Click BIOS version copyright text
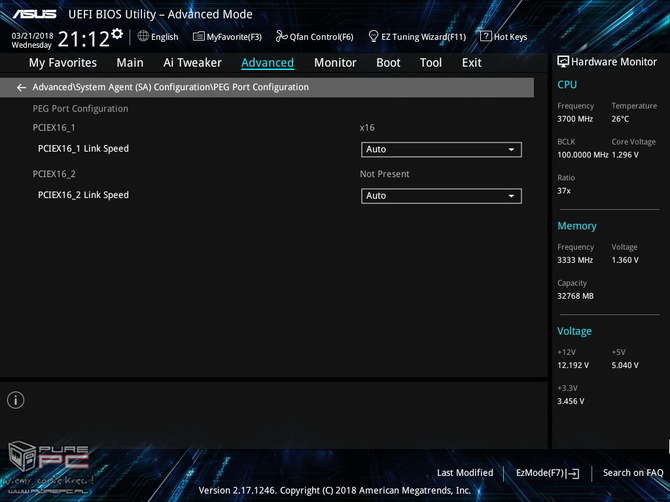The image size is (670, 502). tap(335, 490)
